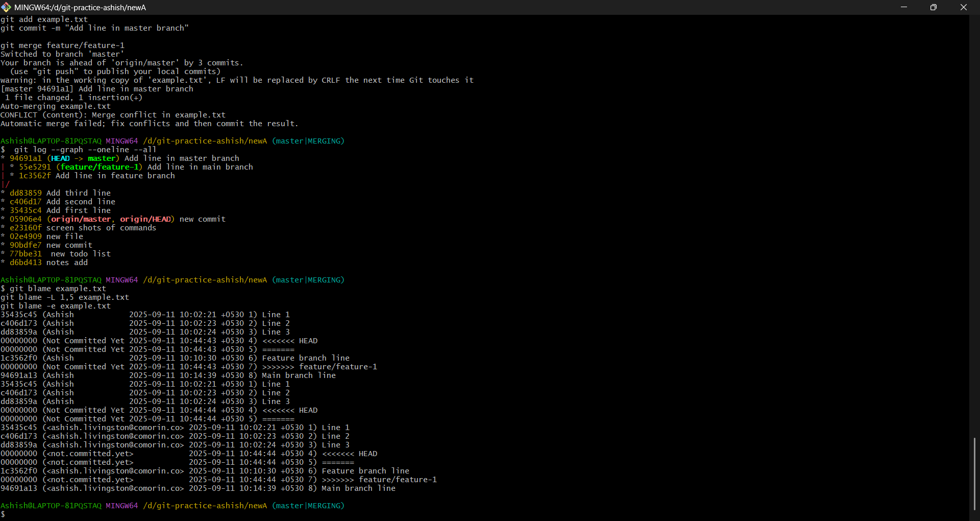
Task: Click the c406d17 Add second line commit
Action: [25, 201]
